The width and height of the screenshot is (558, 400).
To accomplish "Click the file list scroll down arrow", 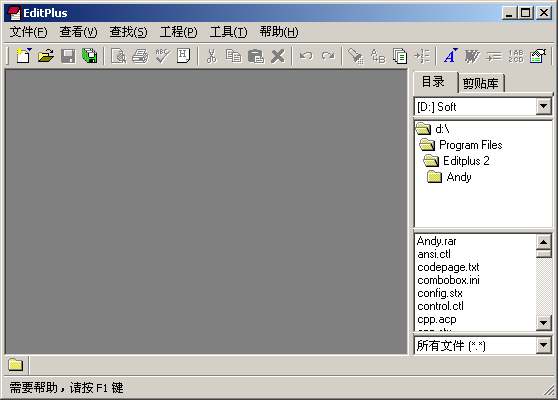I will coord(543,323).
